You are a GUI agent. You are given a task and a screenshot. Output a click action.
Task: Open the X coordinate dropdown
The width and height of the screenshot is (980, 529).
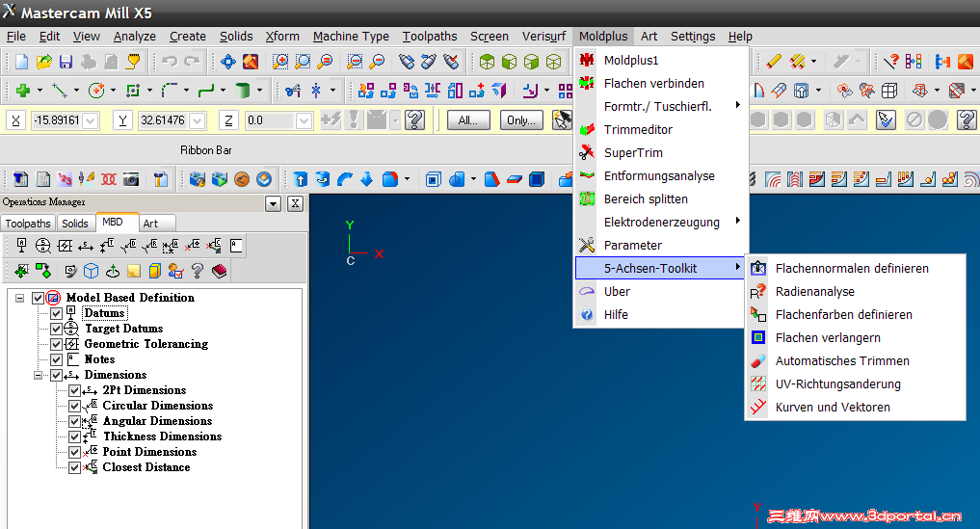pyautogui.click(x=91, y=120)
